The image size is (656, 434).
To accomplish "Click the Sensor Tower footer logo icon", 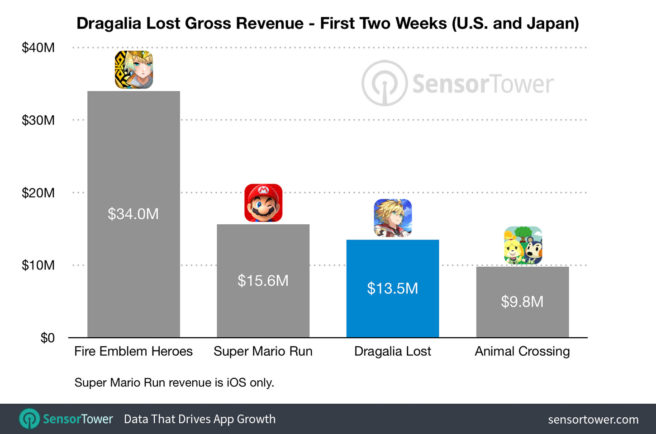I will tap(34, 418).
